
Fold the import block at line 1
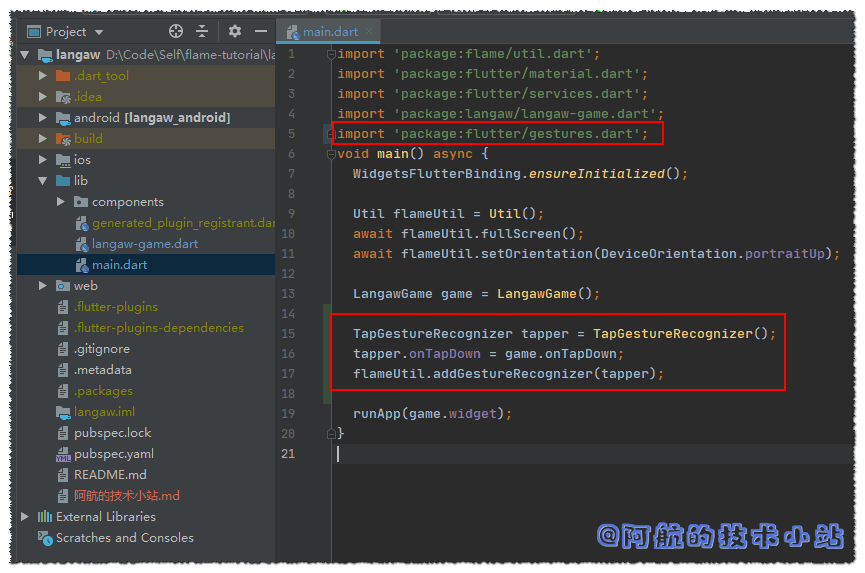331,54
